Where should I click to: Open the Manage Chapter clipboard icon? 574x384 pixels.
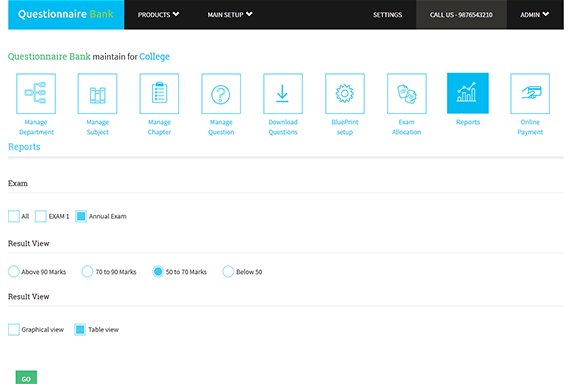tap(159, 93)
